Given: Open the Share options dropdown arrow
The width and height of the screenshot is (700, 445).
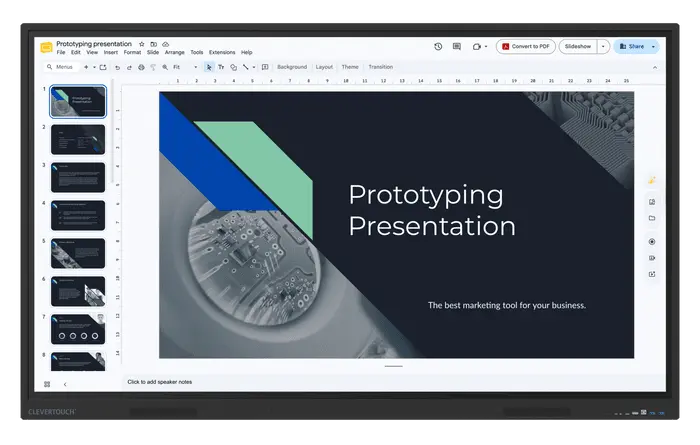Looking at the screenshot, I should [x=653, y=46].
